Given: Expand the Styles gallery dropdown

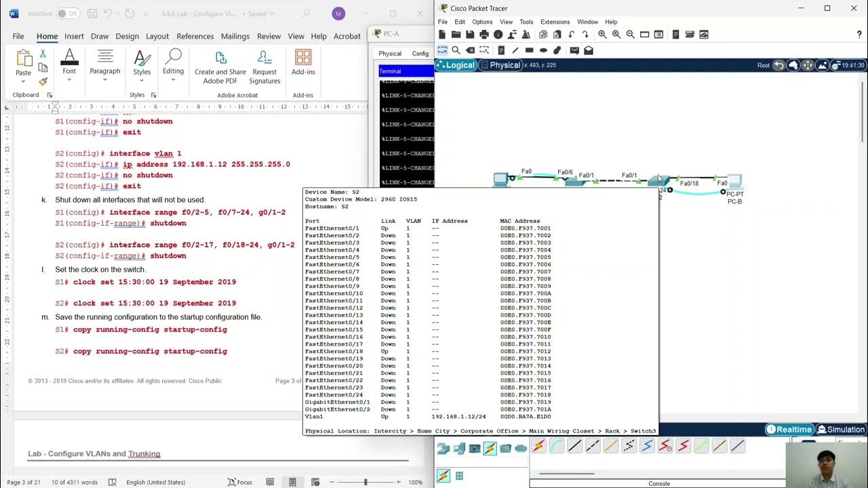Looking at the screenshot, I should 142,81.
